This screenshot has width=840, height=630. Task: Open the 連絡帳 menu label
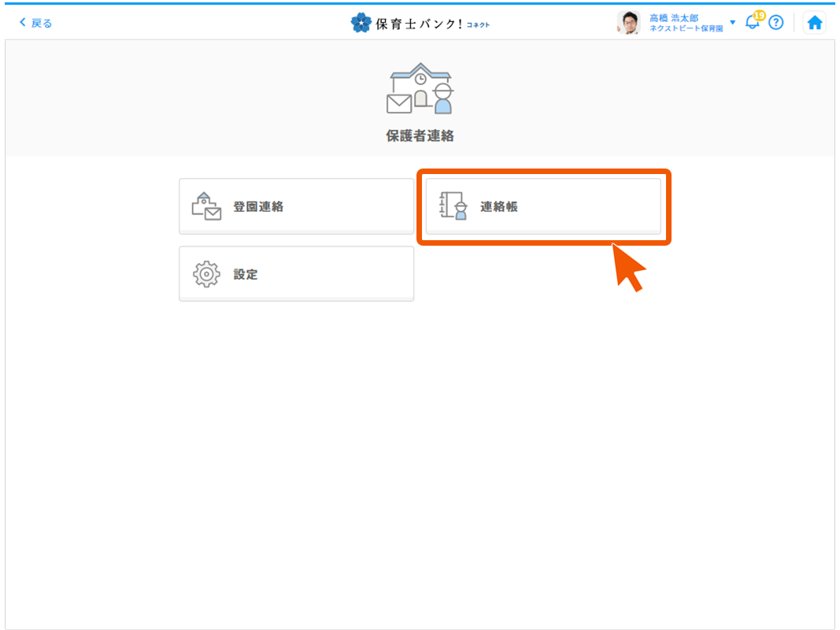click(x=499, y=207)
